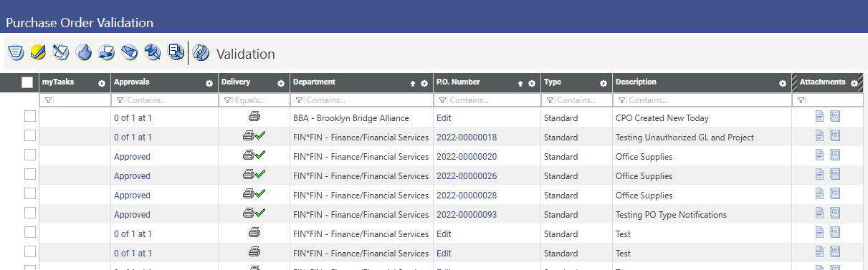The height and width of the screenshot is (270, 868).
Task: Click the pushpin toolbar icon
Action: click(x=153, y=52)
